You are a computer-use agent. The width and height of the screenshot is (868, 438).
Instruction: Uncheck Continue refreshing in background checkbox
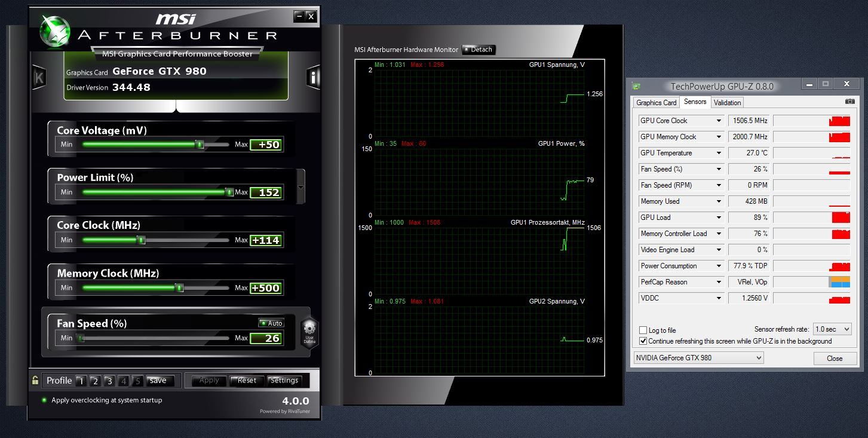click(x=643, y=341)
